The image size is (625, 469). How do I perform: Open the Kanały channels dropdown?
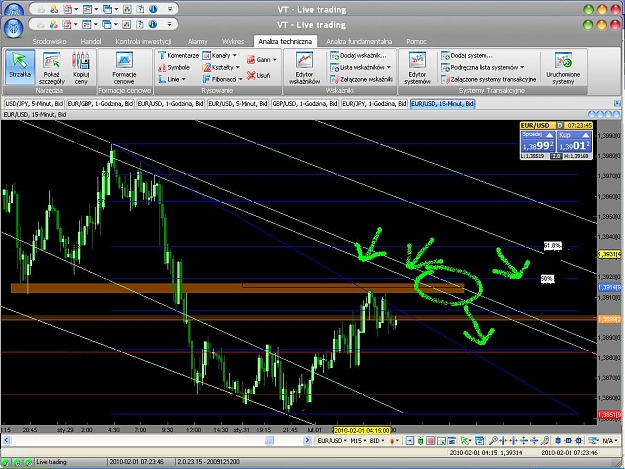tap(219, 55)
